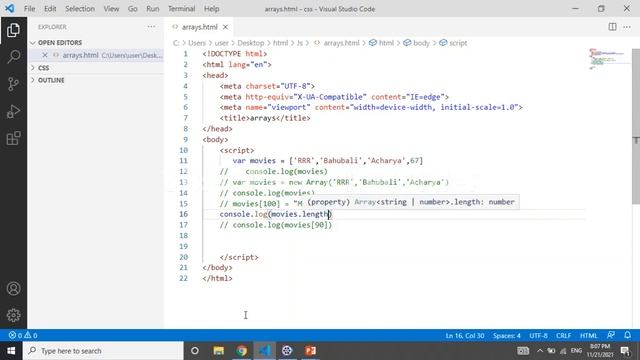
Task: Show errors and warnings in status bar
Action: coord(23,335)
